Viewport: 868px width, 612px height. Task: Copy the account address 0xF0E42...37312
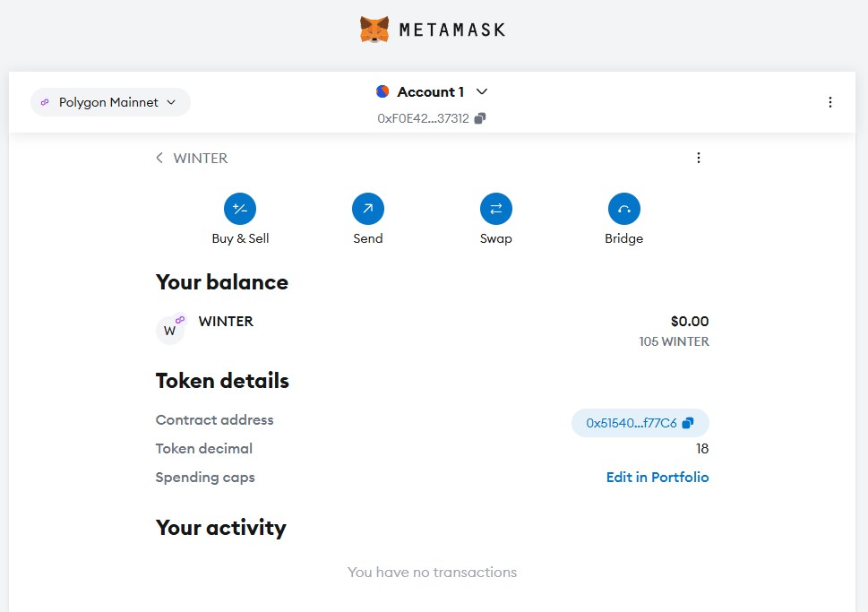[480, 118]
